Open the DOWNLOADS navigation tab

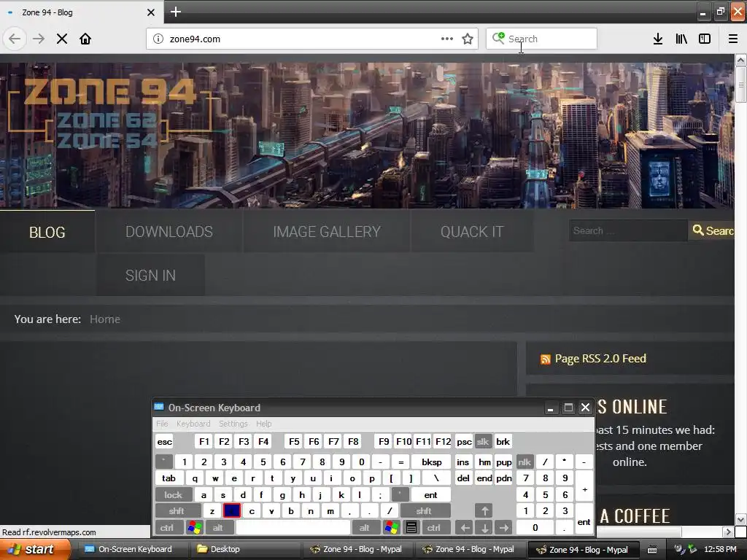click(169, 231)
